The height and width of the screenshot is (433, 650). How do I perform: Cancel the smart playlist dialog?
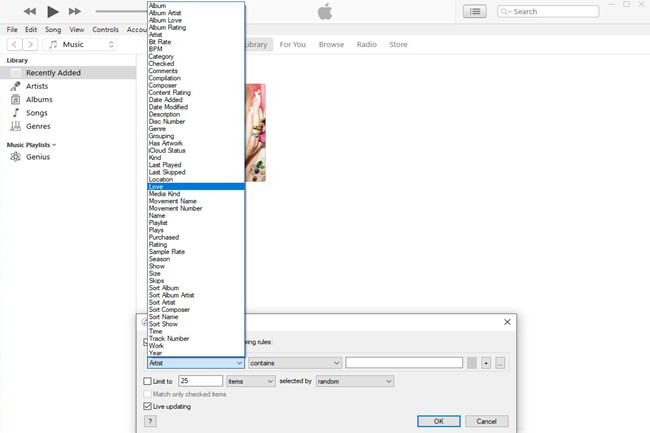[x=487, y=421]
